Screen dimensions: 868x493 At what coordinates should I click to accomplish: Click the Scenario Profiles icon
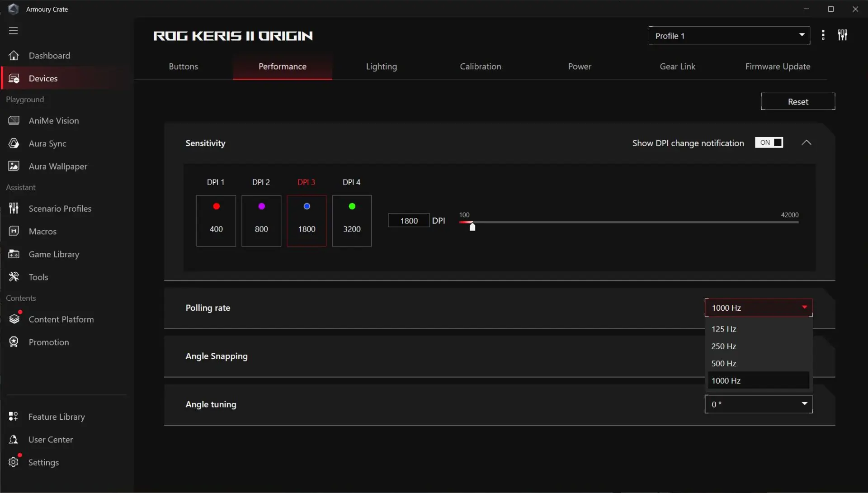(x=14, y=209)
